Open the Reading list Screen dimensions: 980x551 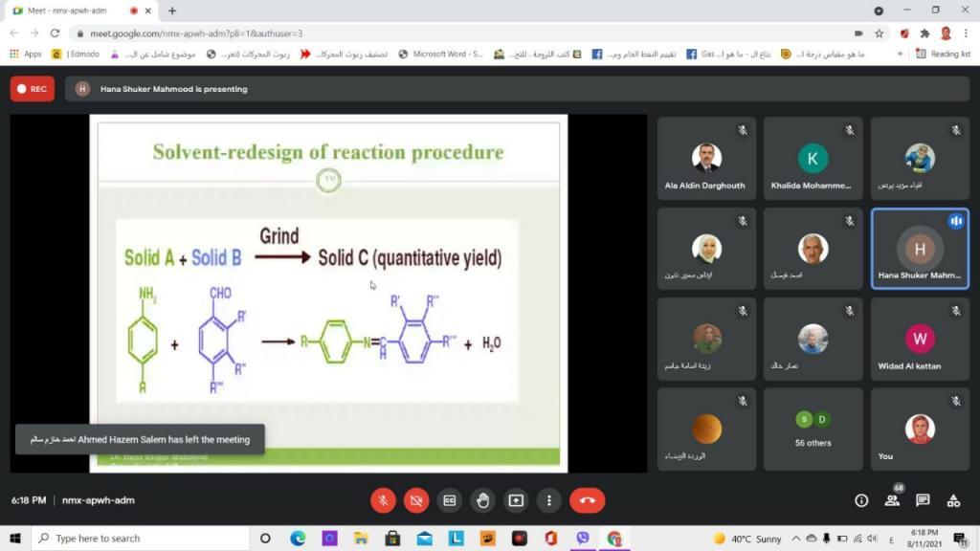coord(943,55)
